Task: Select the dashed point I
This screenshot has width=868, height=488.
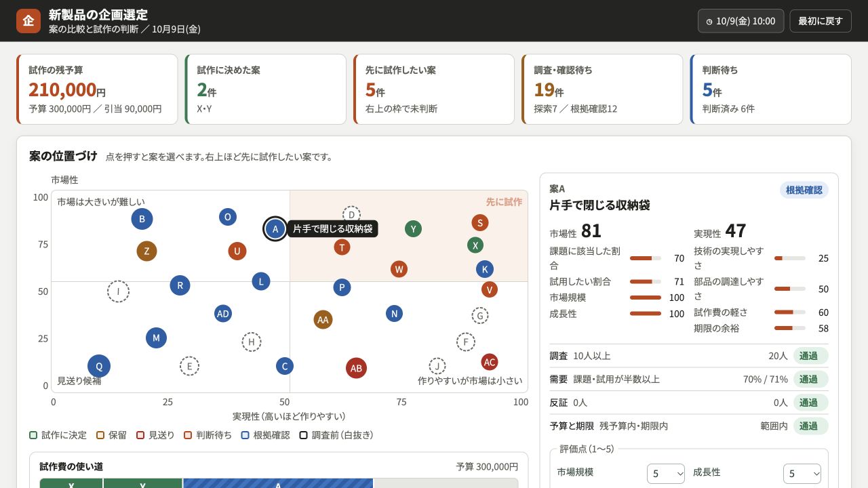Action: point(118,291)
